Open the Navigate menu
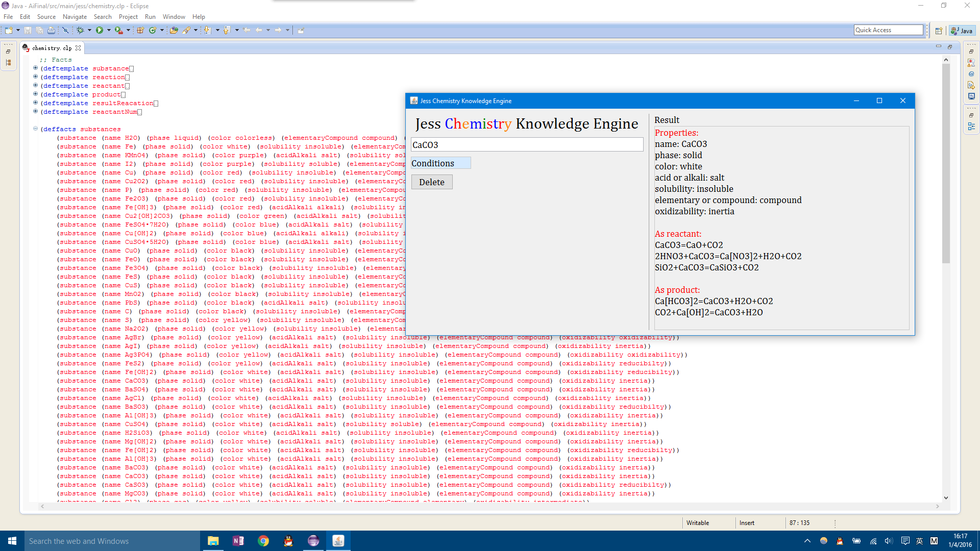980x551 pixels. click(75, 17)
